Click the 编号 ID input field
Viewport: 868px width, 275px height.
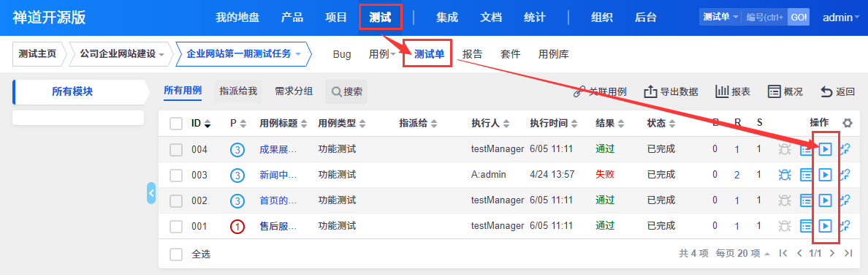tap(764, 18)
